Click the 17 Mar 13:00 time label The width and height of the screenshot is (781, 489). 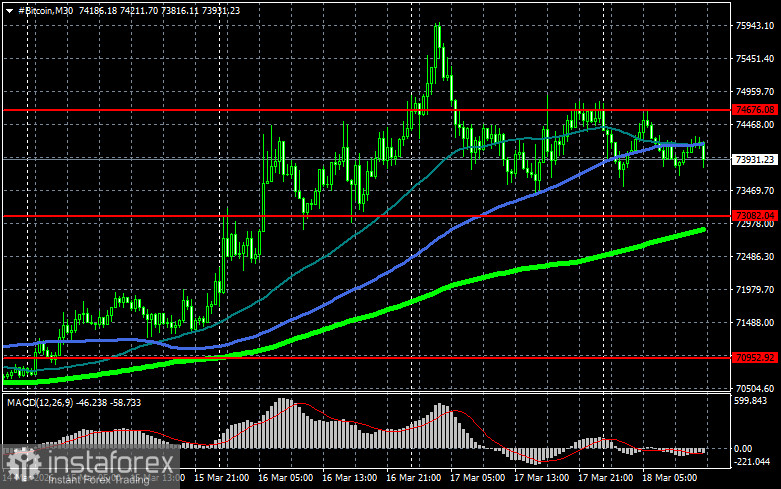(x=541, y=478)
